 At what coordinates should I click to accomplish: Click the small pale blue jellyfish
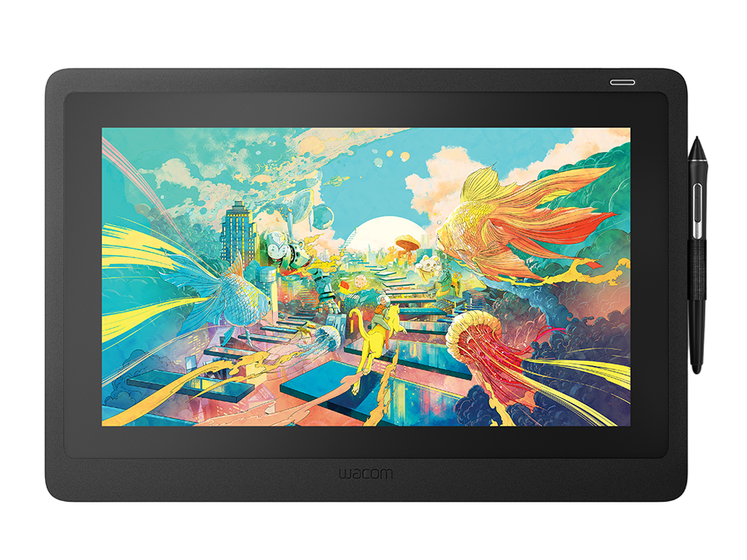[x=328, y=336]
